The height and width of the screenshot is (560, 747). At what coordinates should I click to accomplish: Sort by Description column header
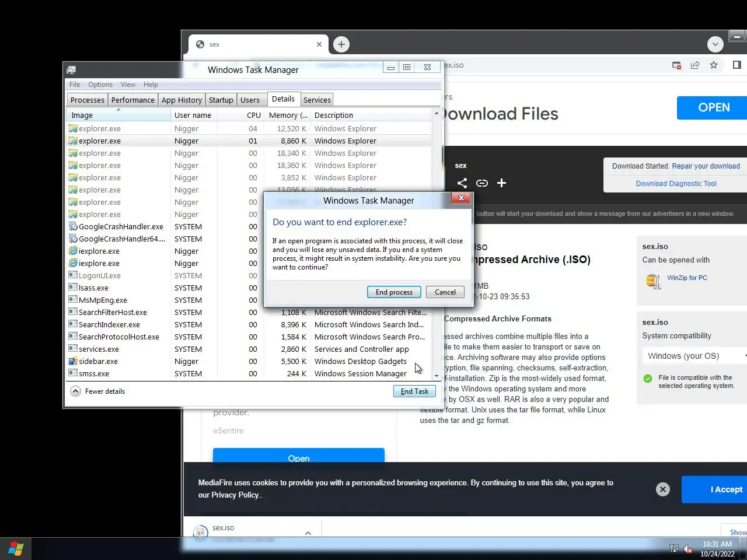pos(371,115)
